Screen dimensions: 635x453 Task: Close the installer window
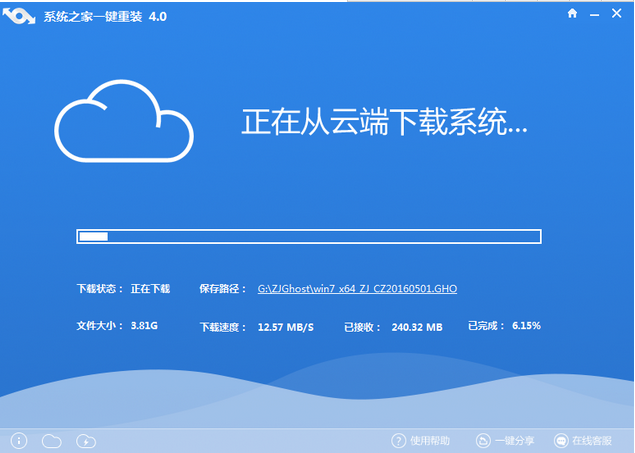(x=619, y=13)
